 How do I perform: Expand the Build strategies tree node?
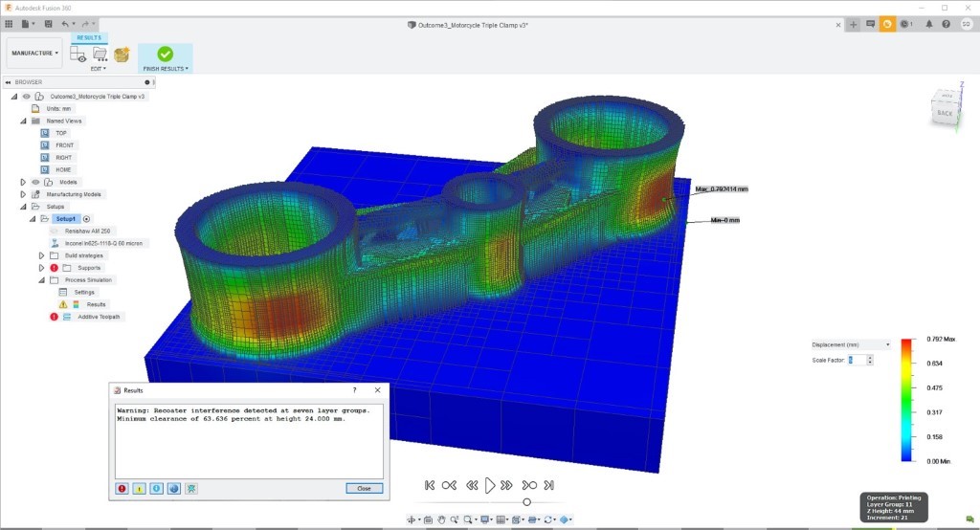coord(41,255)
